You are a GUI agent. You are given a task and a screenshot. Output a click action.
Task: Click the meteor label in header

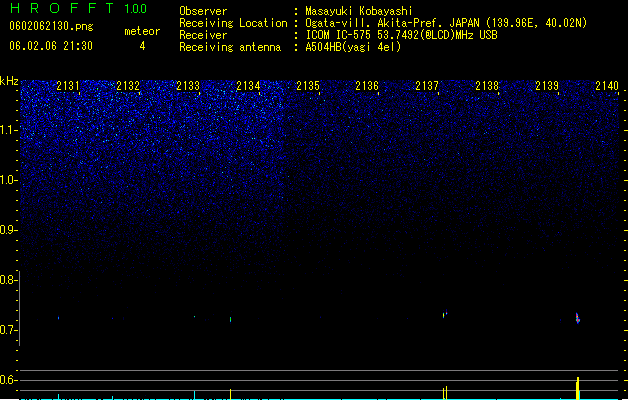click(x=142, y=31)
